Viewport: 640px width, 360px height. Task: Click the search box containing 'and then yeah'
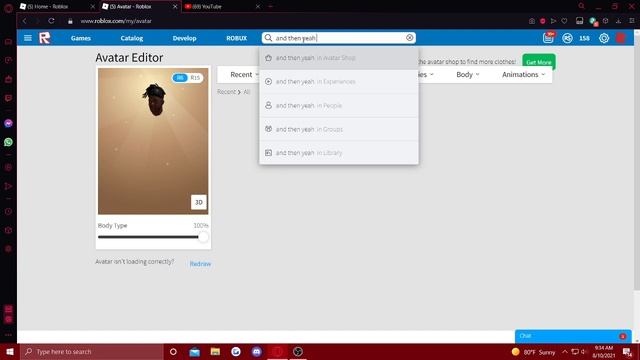pyautogui.click(x=339, y=38)
